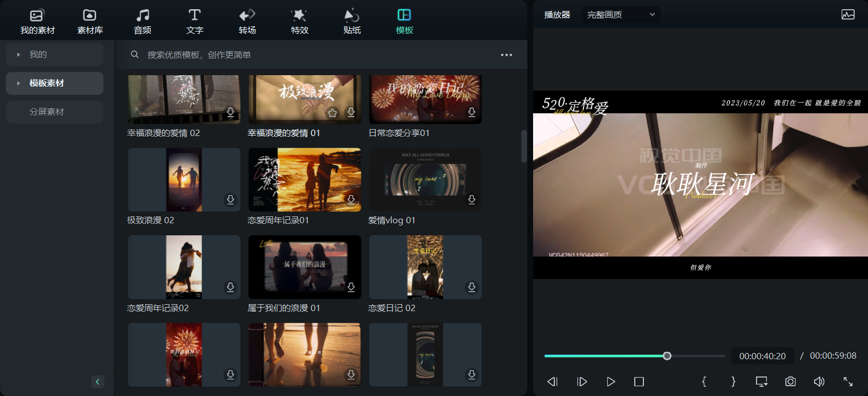Image resolution: width=868 pixels, height=396 pixels.
Task: Take a snapshot with the camera icon
Action: pos(790,381)
